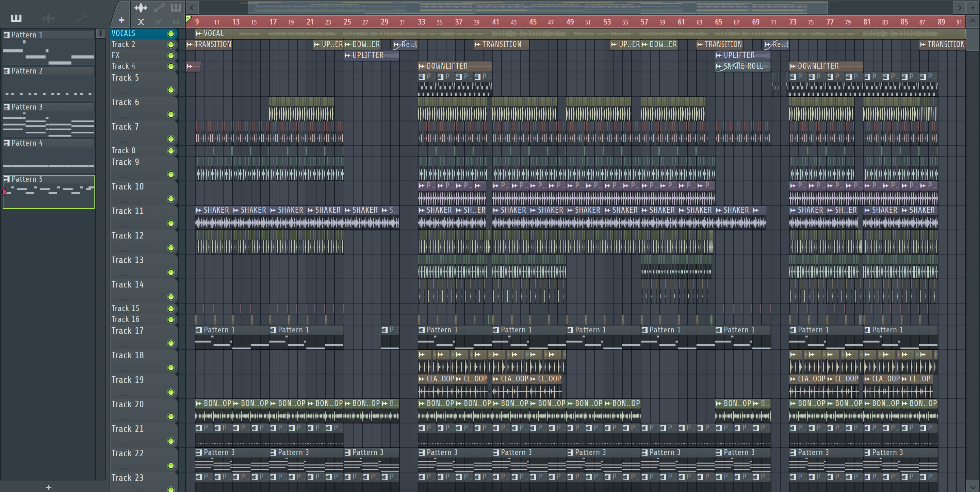The width and height of the screenshot is (980, 492).
Task: Click the up arrow of vertical scrollbar
Action: pos(973,21)
